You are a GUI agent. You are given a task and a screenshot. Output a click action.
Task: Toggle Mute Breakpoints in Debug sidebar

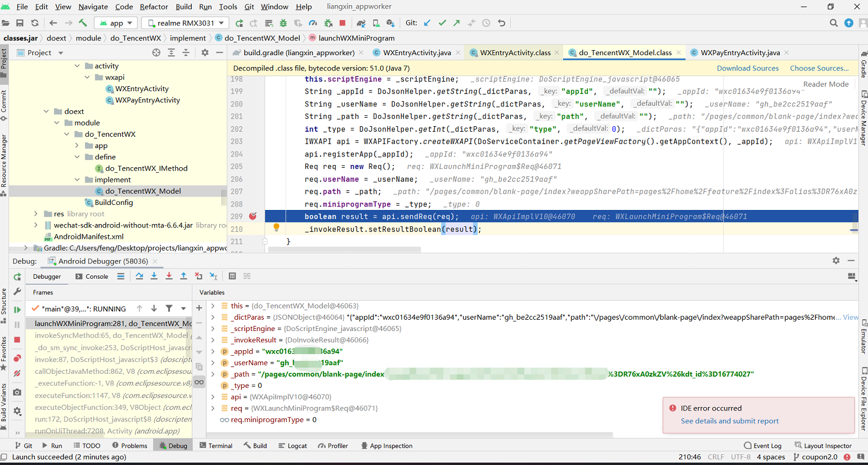pyautogui.click(x=17, y=373)
